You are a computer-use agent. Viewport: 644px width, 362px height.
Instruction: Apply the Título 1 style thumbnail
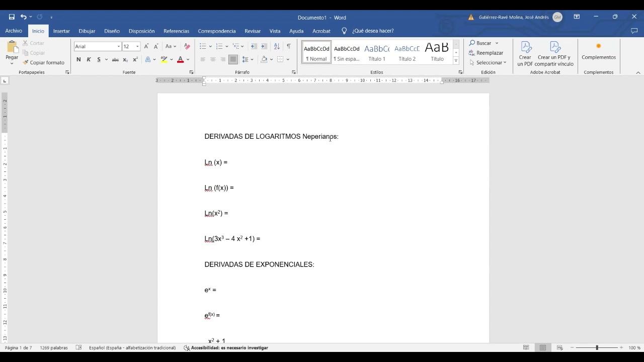[376, 52]
